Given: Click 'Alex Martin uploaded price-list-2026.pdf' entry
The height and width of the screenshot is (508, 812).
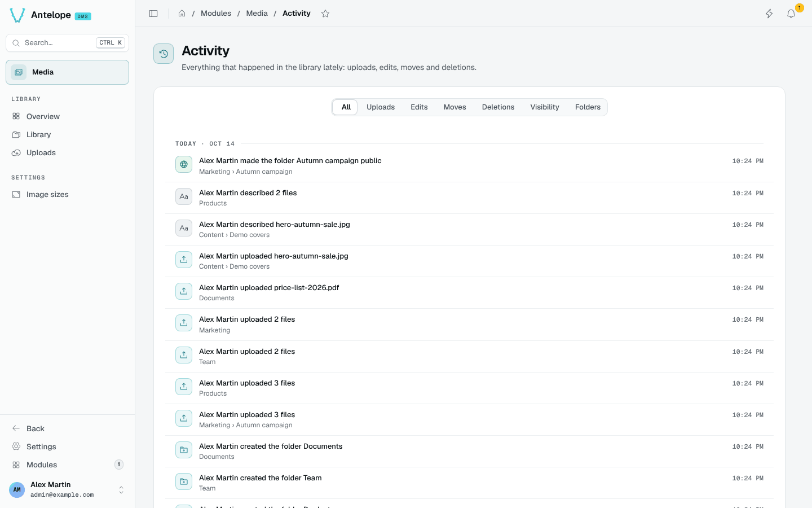Looking at the screenshot, I should (269, 288).
